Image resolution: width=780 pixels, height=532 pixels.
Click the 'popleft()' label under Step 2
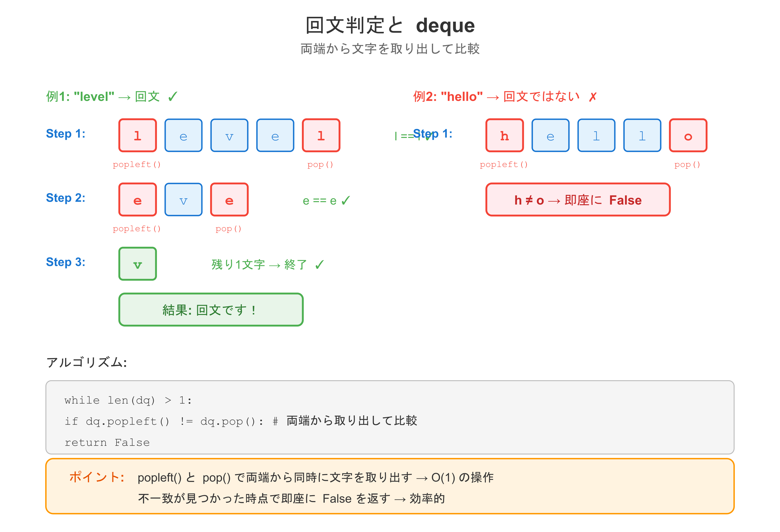tap(136, 228)
